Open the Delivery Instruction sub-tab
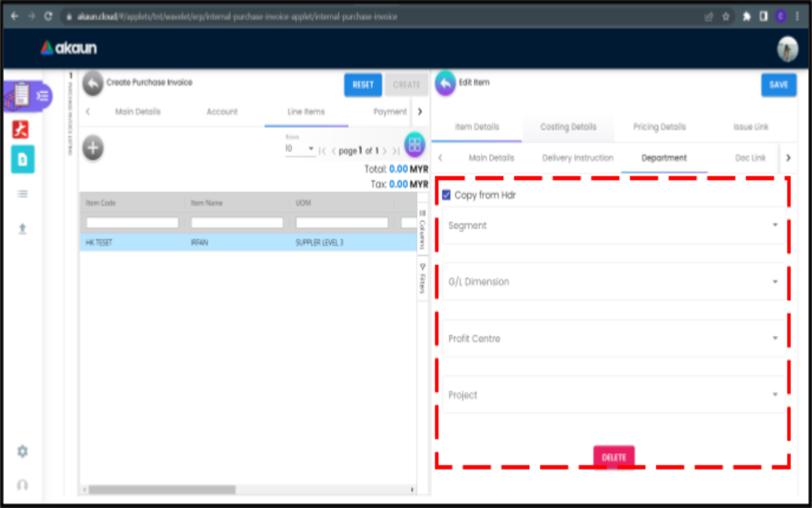The width and height of the screenshot is (812, 508). click(577, 158)
